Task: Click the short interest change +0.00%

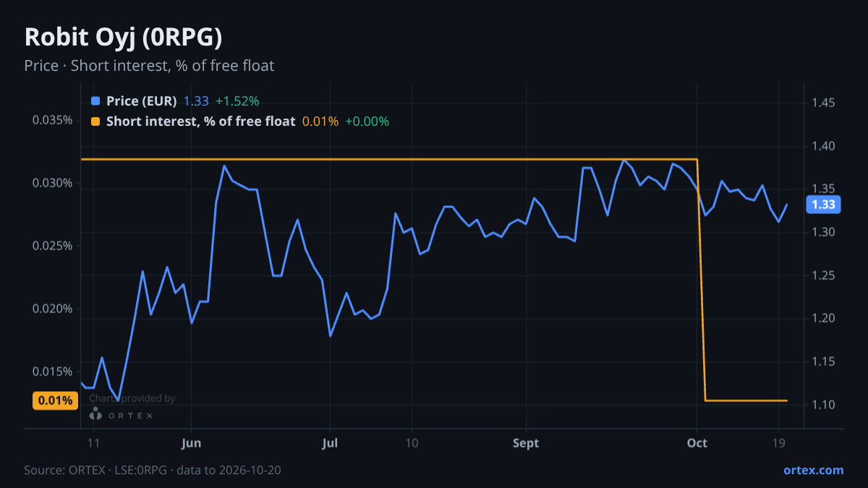Action: coord(367,121)
